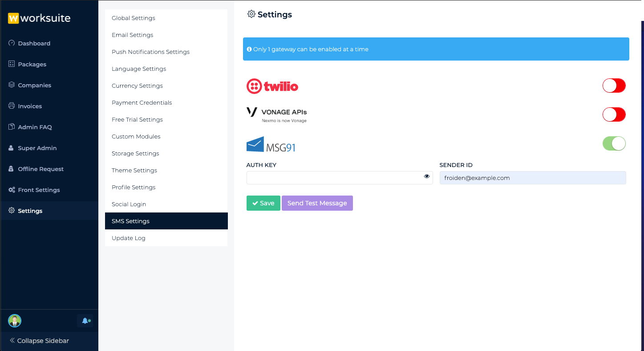Click the Admin FAQ document icon
Screen dimensions: 644x351
(x=12, y=127)
